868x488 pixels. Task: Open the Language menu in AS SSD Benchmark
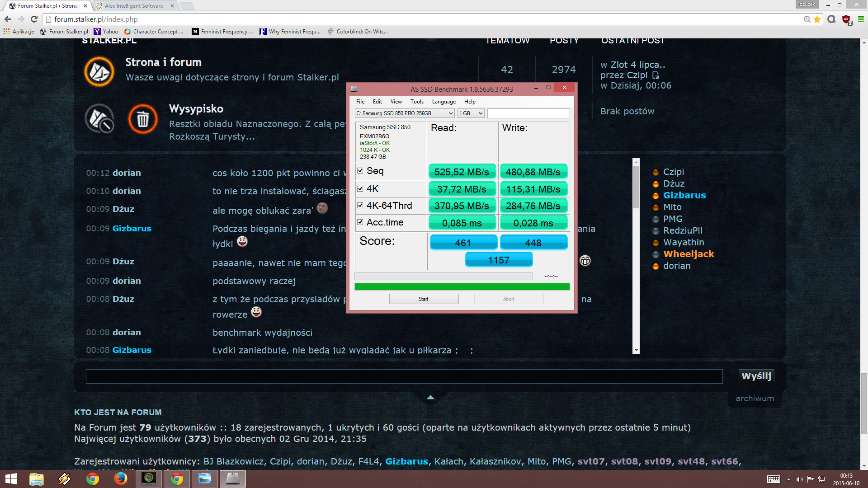(444, 102)
